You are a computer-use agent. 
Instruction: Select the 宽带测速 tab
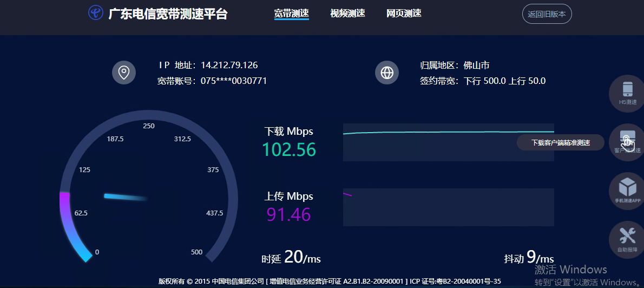click(x=292, y=13)
